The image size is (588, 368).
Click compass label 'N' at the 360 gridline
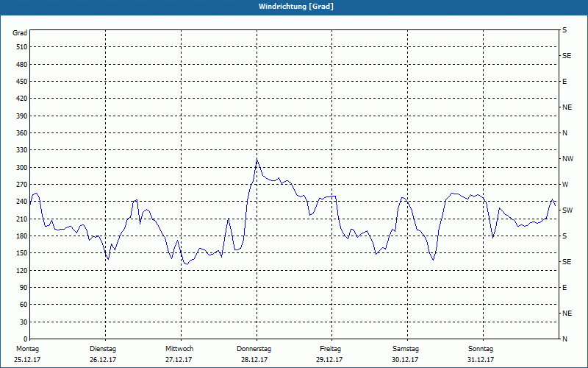click(564, 133)
